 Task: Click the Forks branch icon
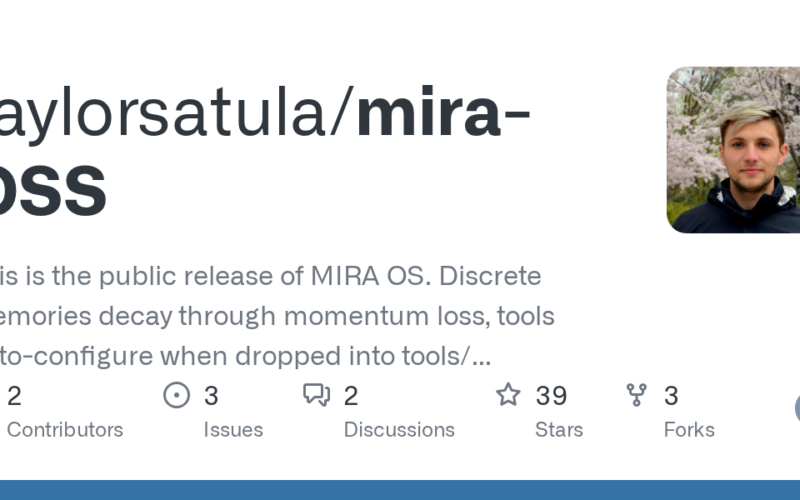[636, 396]
